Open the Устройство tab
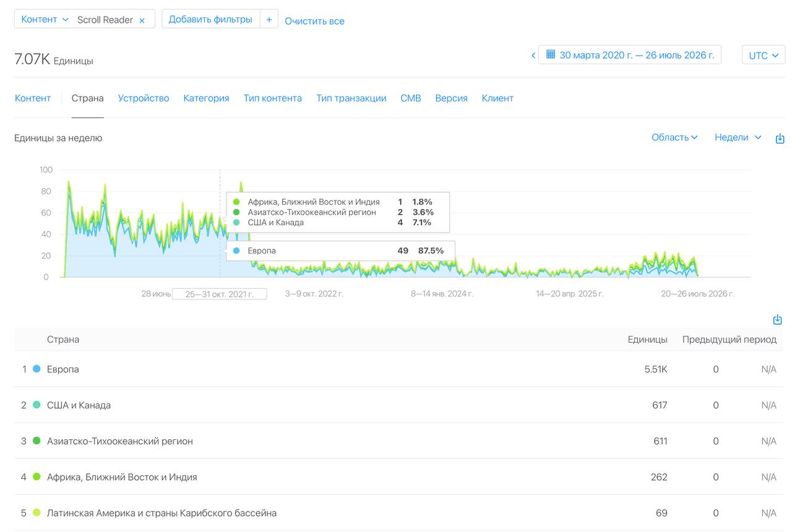 [x=144, y=98]
